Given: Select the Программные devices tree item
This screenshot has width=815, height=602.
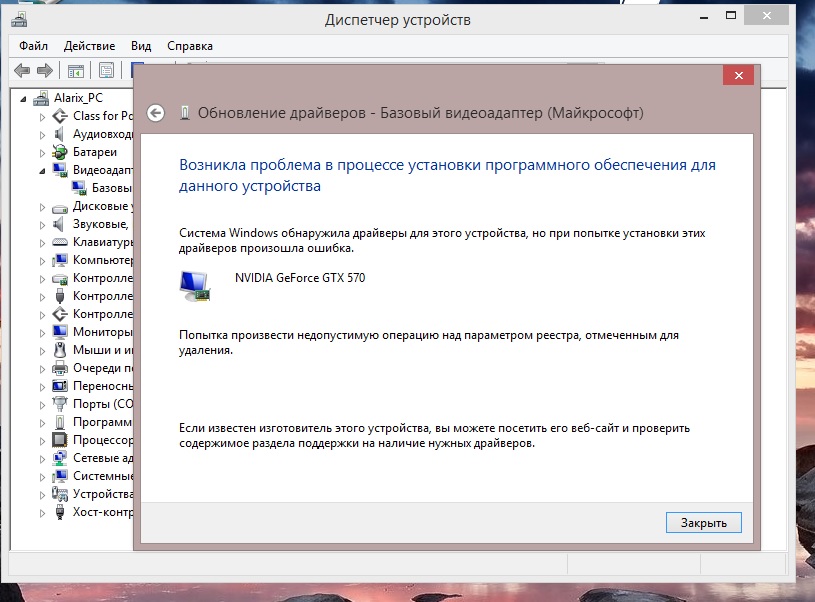Looking at the screenshot, I should point(102,422).
